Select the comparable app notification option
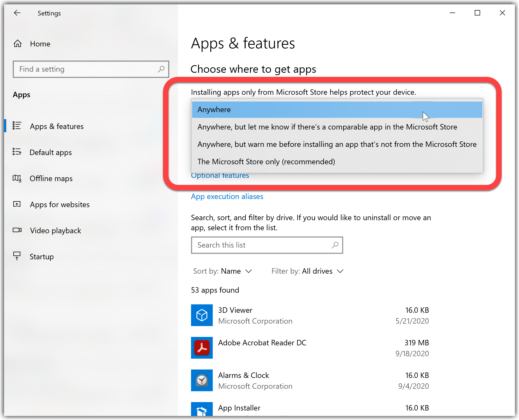The image size is (519, 420). 327,127
